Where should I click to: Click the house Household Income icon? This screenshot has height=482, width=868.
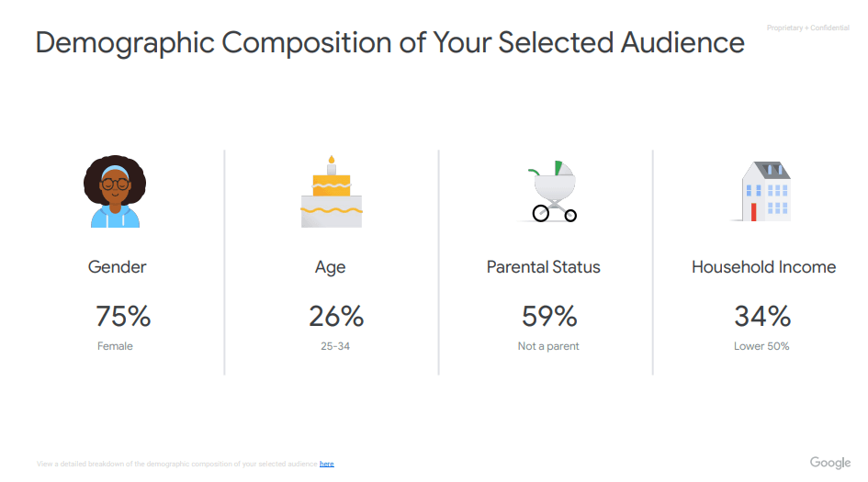click(x=763, y=192)
